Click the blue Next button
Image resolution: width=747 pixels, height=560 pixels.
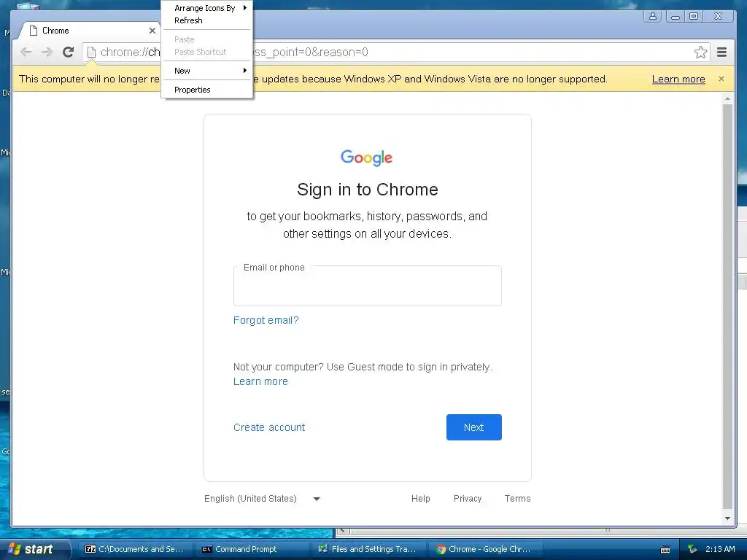pyautogui.click(x=474, y=427)
